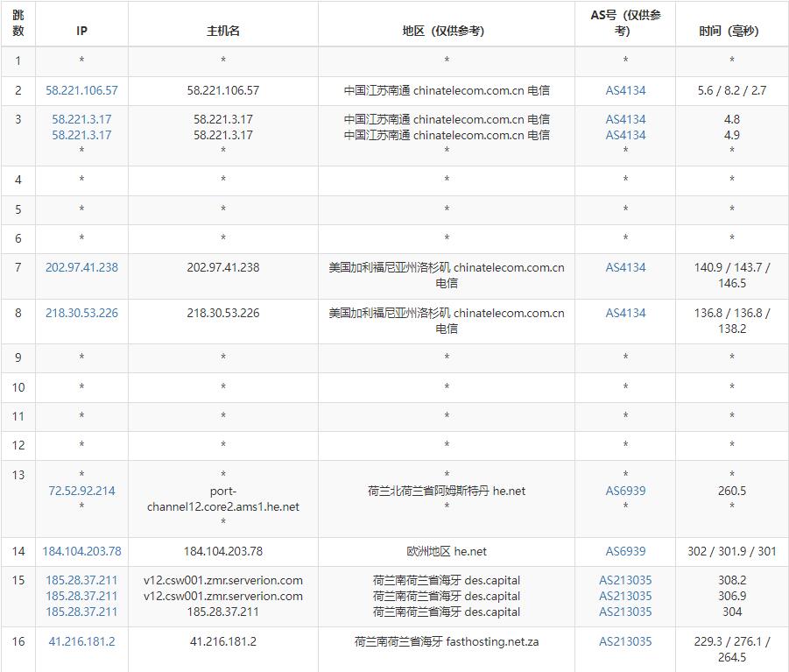Click AS4134 link in hop 2 row
789x672 pixels.
[x=625, y=90]
